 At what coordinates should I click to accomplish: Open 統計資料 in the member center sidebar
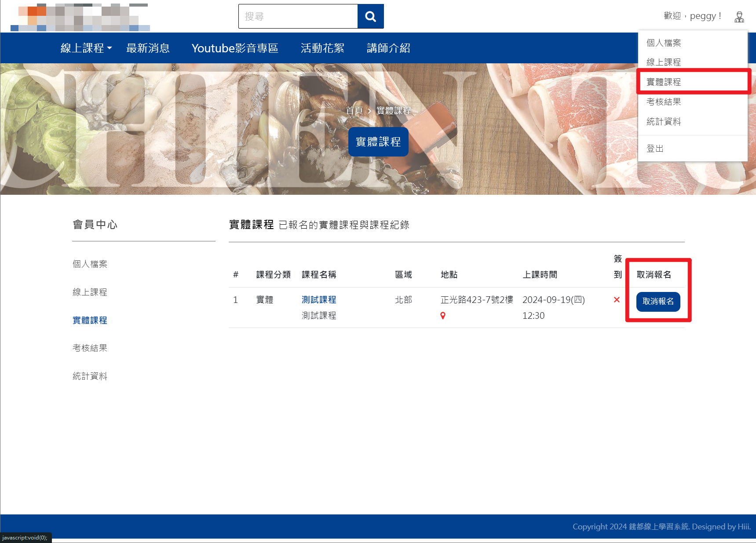90,376
